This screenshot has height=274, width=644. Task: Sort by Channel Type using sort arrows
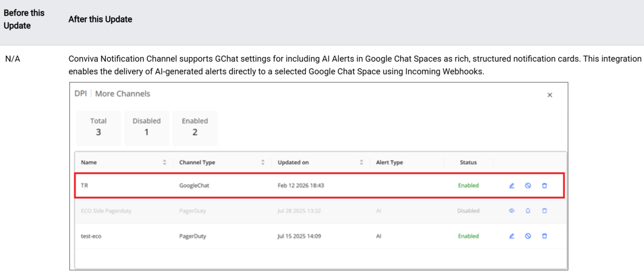click(x=263, y=162)
